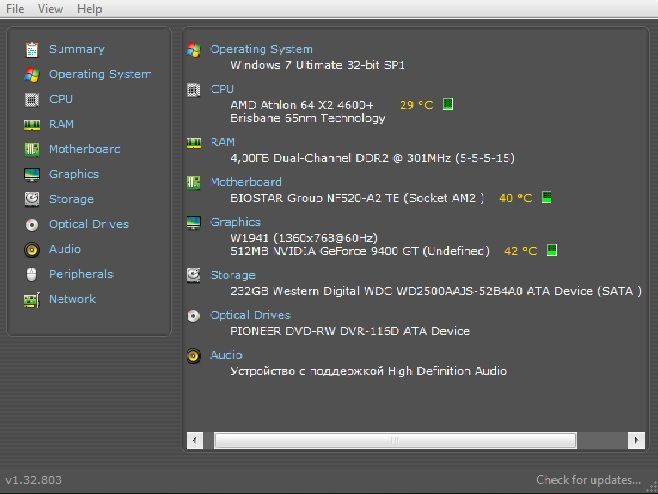Click the Brisbane 65nm Technology text

click(x=308, y=118)
